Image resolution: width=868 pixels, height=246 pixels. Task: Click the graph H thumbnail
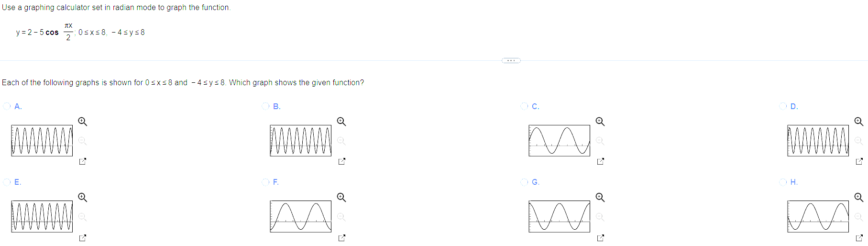[x=818, y=216]
